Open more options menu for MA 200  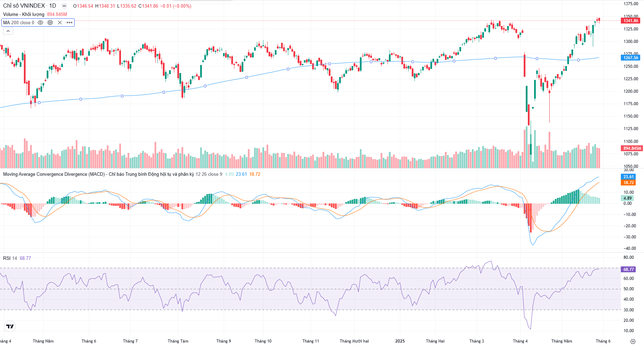coord(69,22)
